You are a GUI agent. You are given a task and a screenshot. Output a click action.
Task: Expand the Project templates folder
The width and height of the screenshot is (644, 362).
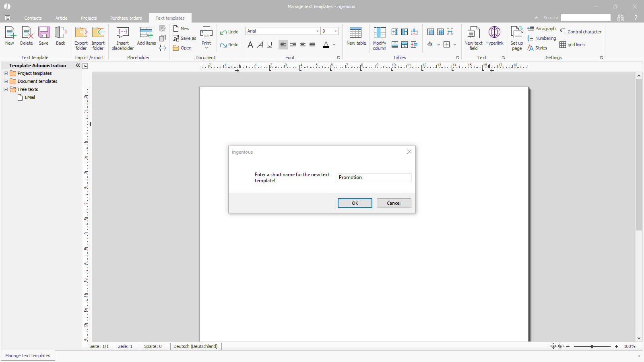pyautogui.click(x=6, y=74)
